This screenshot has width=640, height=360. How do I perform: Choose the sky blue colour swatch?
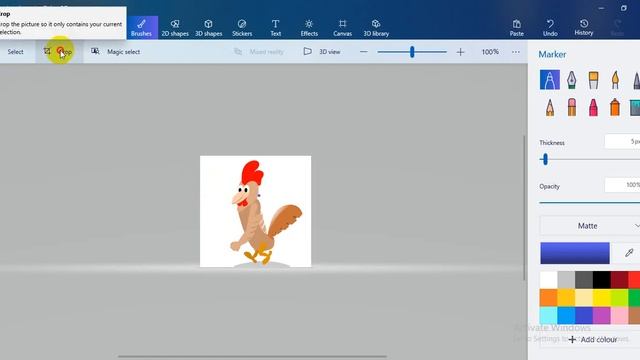[x=566, y=316]
